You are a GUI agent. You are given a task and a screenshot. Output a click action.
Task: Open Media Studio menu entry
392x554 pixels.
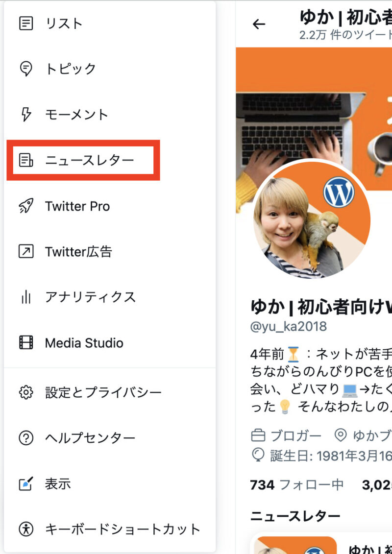pos(110,343)
